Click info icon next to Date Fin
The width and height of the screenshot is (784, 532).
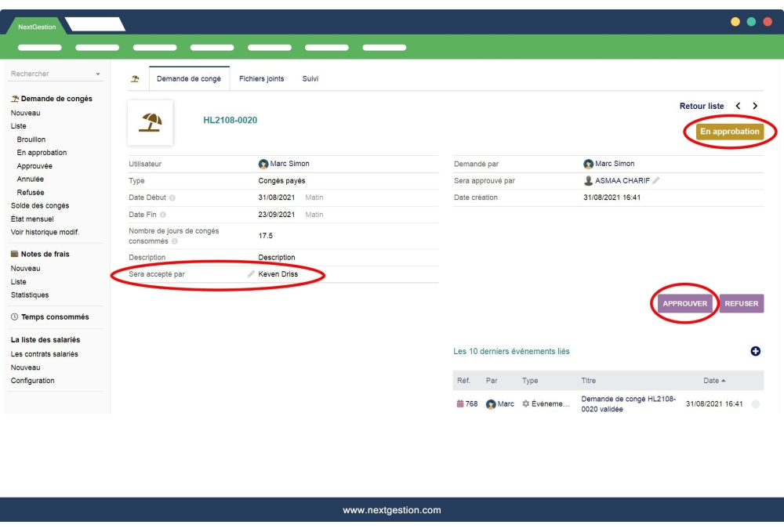click(x=163, y=215)
